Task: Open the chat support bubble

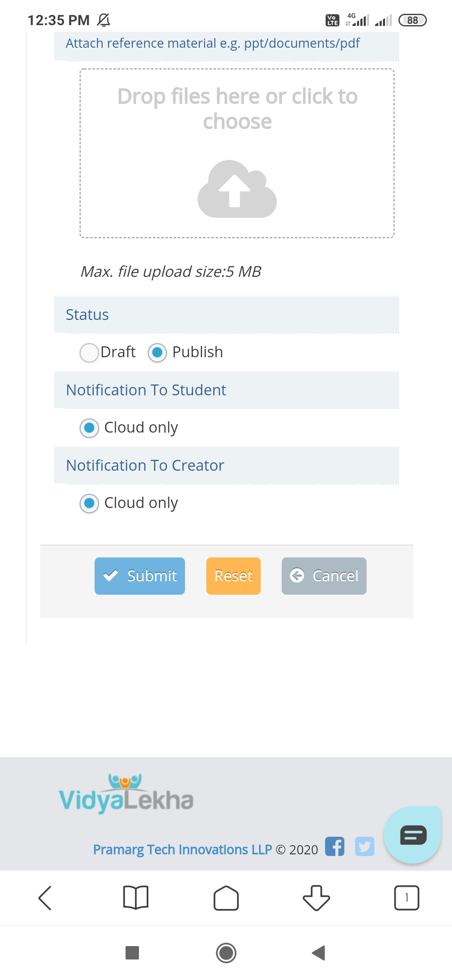Action: 413,835
